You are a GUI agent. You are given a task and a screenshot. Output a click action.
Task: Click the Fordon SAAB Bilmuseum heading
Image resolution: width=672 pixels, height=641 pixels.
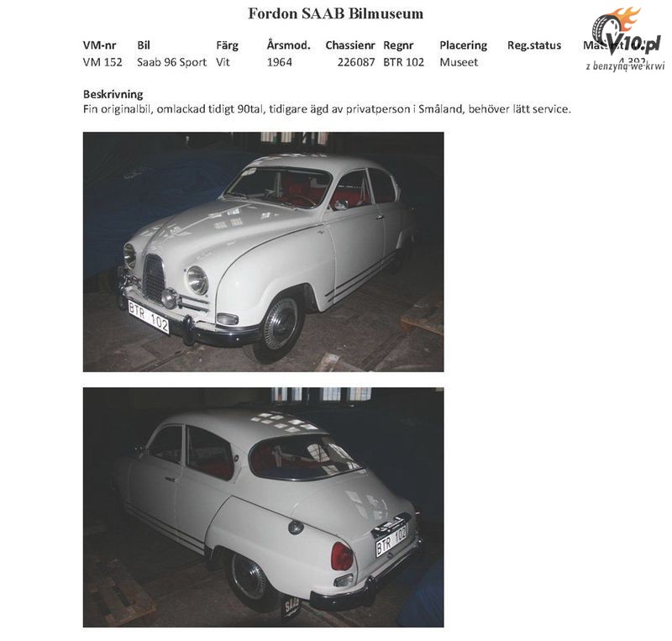tap(335, 13)
